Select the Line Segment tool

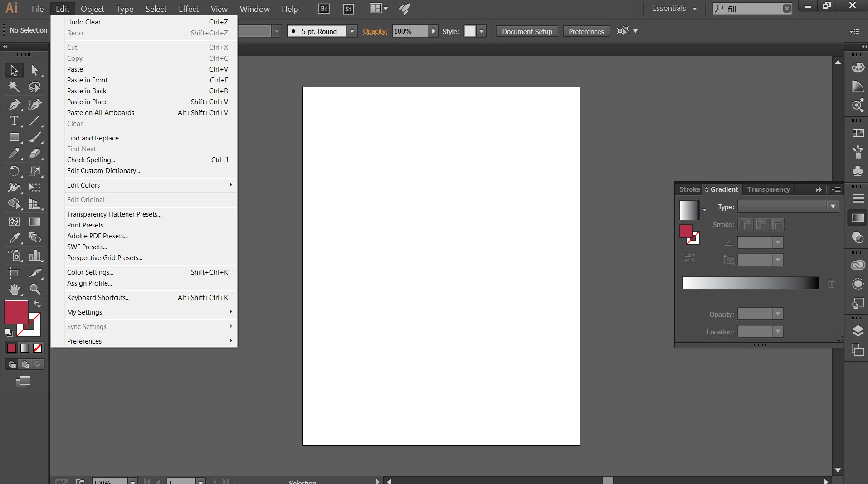click(x=34, y=121)
